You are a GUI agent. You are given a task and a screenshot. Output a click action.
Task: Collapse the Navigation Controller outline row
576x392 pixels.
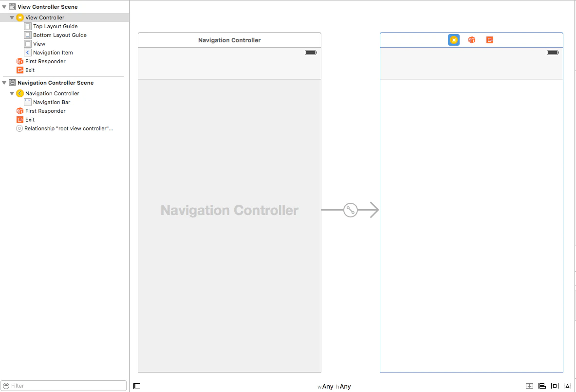[12, 93]
